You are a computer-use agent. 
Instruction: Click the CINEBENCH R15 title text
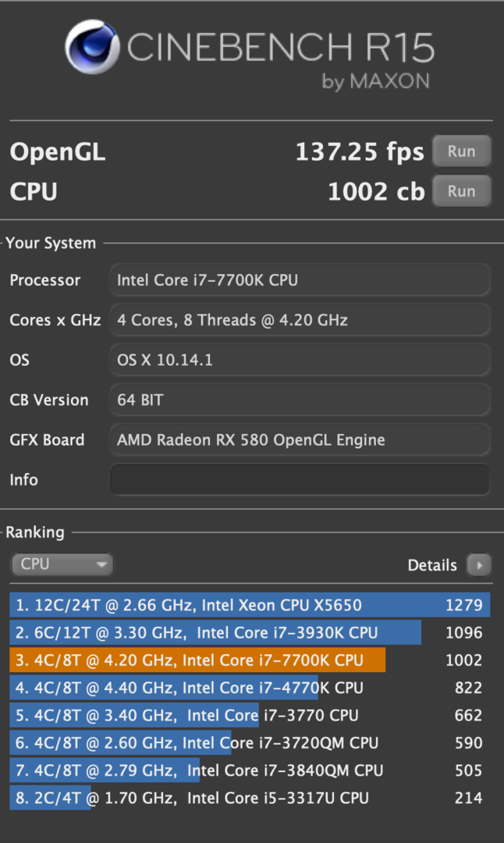coord(281,48)
